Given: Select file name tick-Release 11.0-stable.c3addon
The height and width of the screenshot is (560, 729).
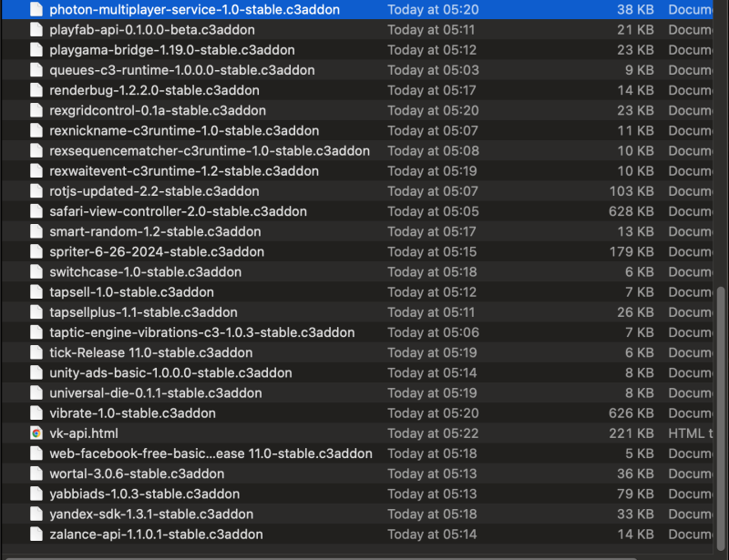Looking at the screenshot, I should [x=151, y=352].
